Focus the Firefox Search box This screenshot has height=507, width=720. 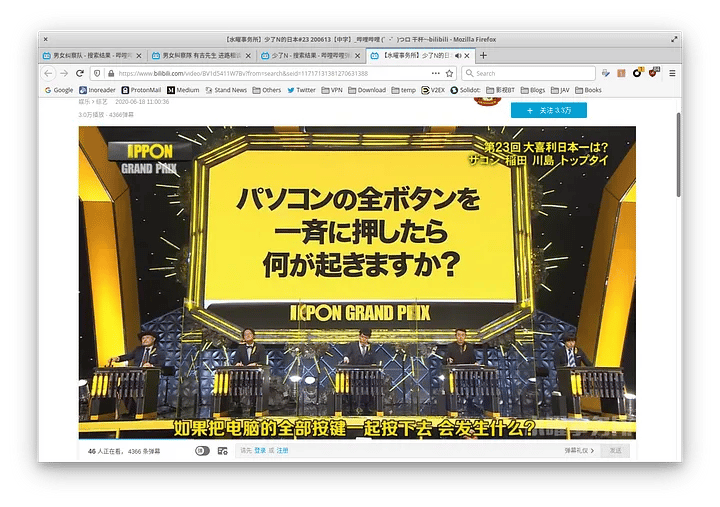[x=528, y=73]
